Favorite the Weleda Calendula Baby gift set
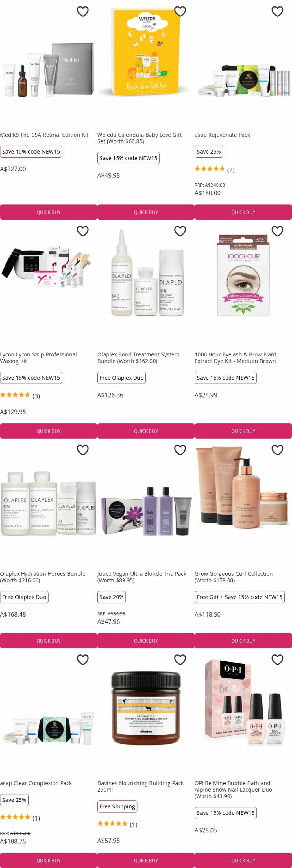Screen dimensions: 292x868 pos(180,12)
